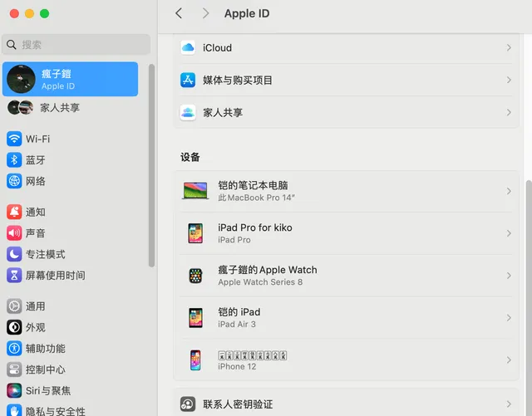Select Appearance (外观) icon
This screenshot has width=532, height=416.
click(x=14, y=327)
